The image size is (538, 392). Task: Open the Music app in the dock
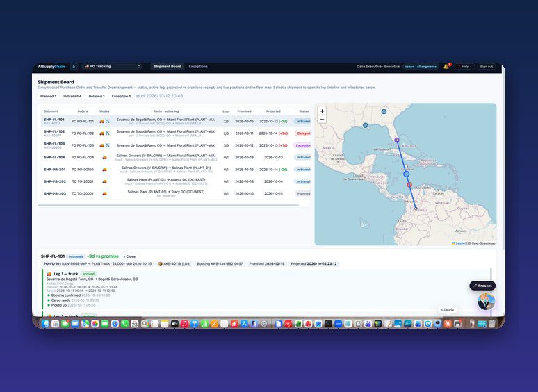pyautogui.click(x=184, y=323)
